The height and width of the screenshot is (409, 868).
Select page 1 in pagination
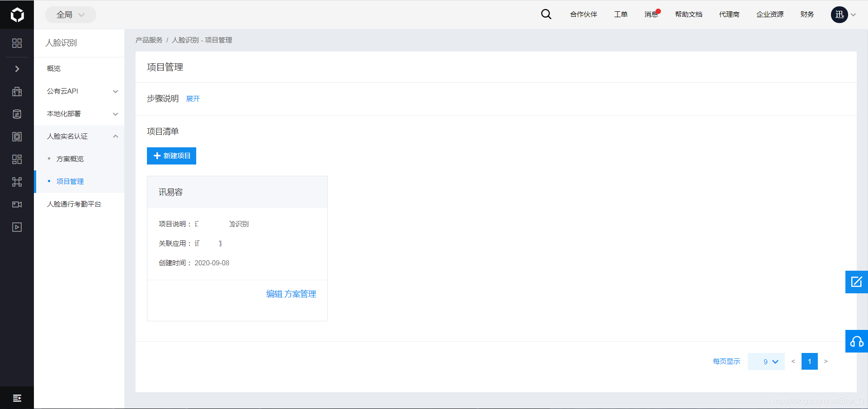tap(810, 362)
